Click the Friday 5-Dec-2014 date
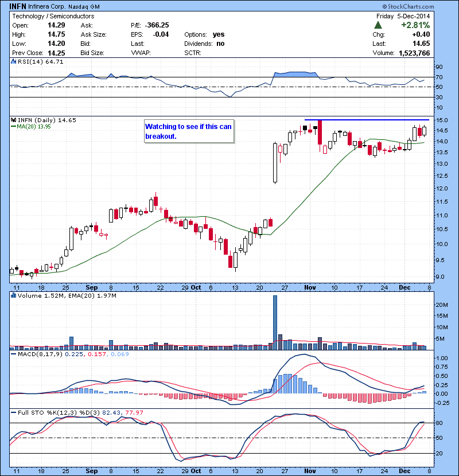 click(x=403, y=16)
